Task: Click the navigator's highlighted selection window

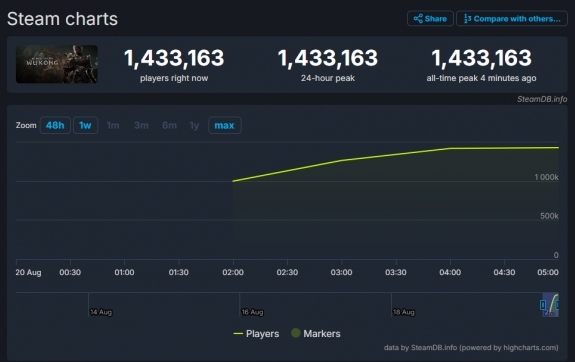Action: (550, 304)
